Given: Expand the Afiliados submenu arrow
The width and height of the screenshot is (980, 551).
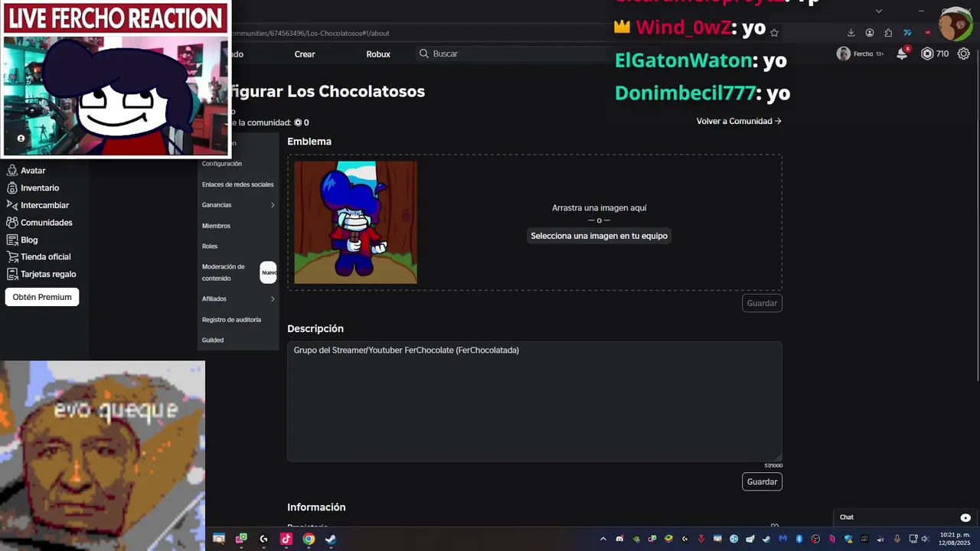Looking at the screenshot, I should coord(273,299).
